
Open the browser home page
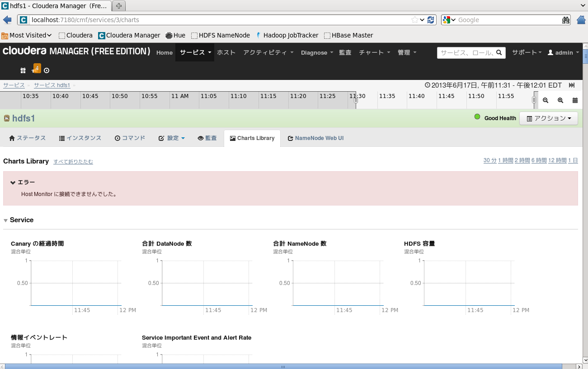tap(581, 20)
